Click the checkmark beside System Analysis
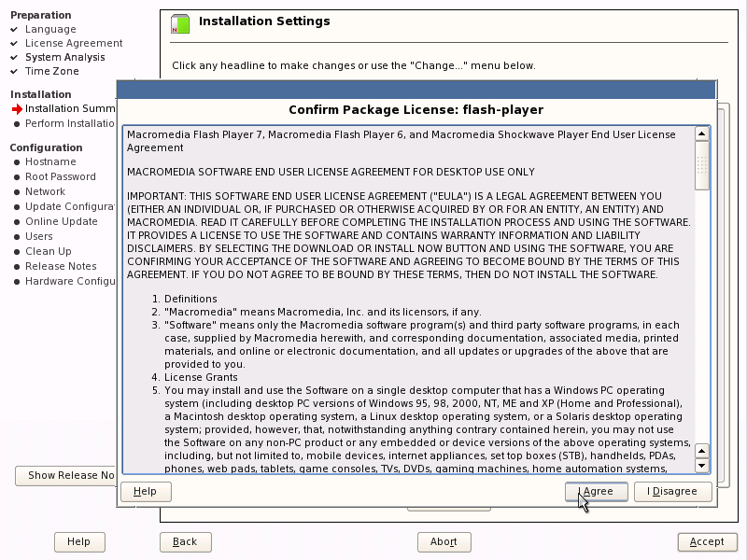 point(14,58)
